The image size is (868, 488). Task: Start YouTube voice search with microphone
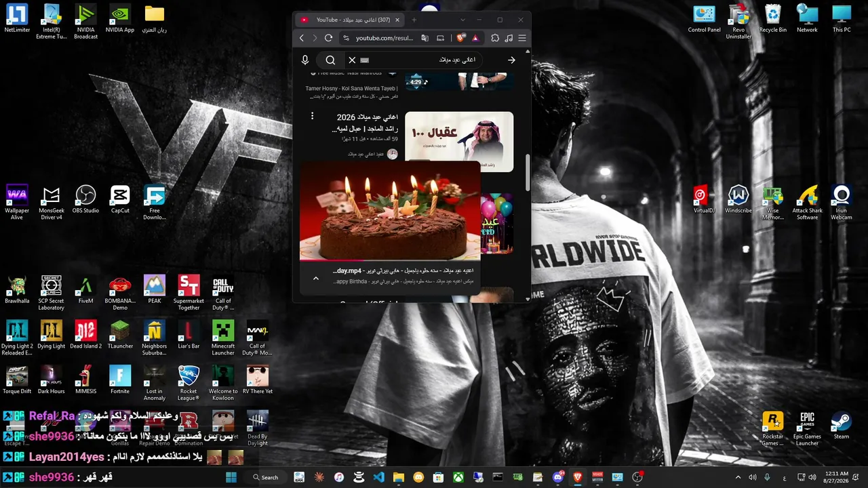pyautogui.click(x=305, y=60)
